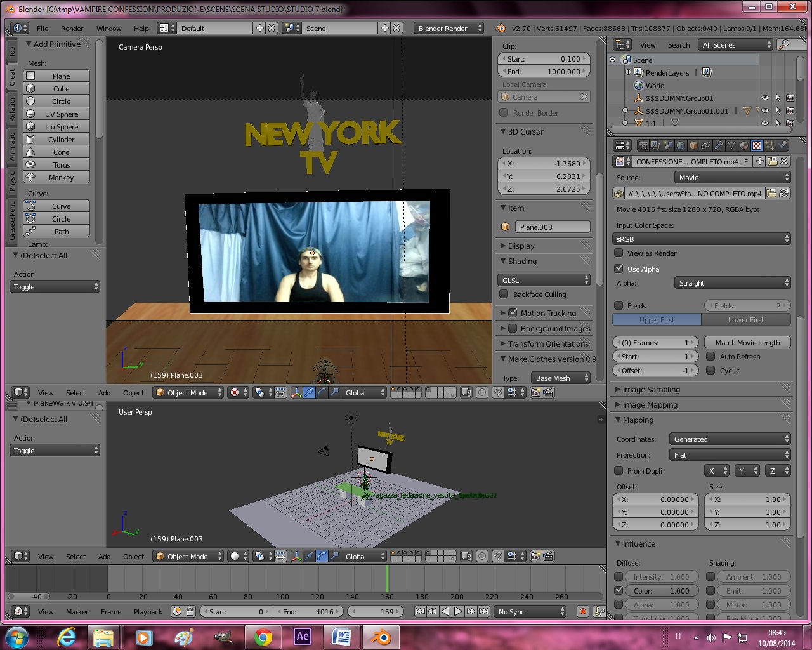812x650 pixels.
Task: Enable the Fields checkbox
Action: click(619, 305)
